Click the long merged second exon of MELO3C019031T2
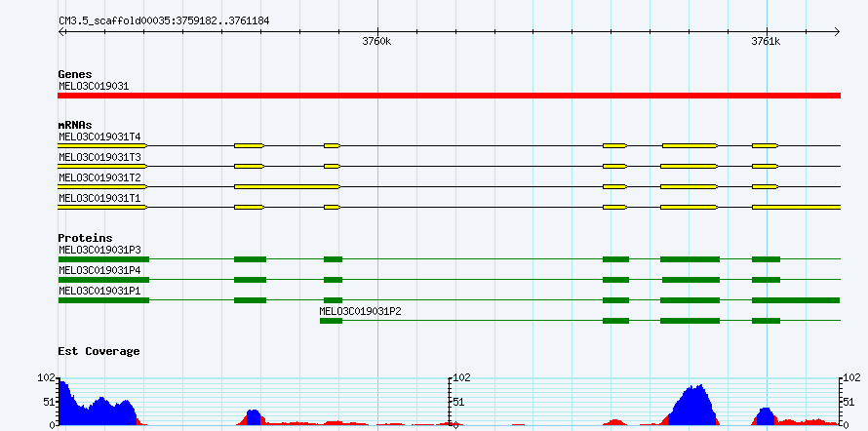The height and width of the screenshot is (431, 868). [287, 187]
